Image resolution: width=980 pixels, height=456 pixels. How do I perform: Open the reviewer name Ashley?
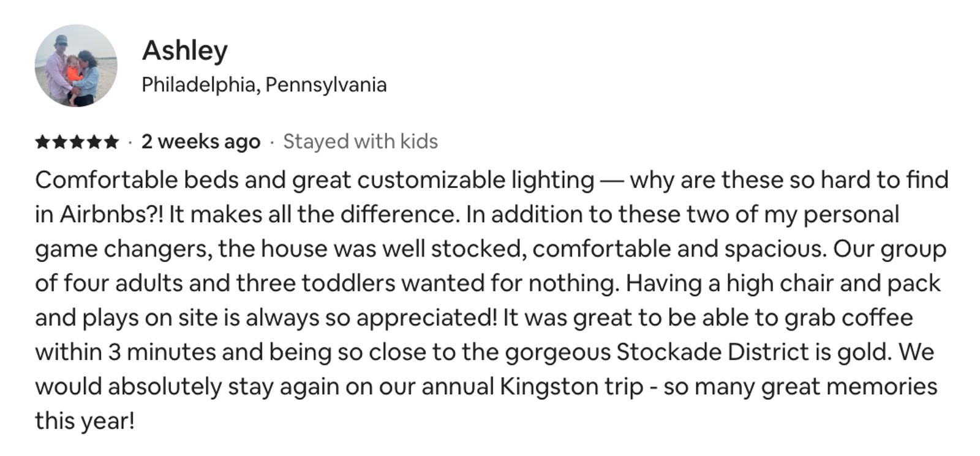pos(184,50)
